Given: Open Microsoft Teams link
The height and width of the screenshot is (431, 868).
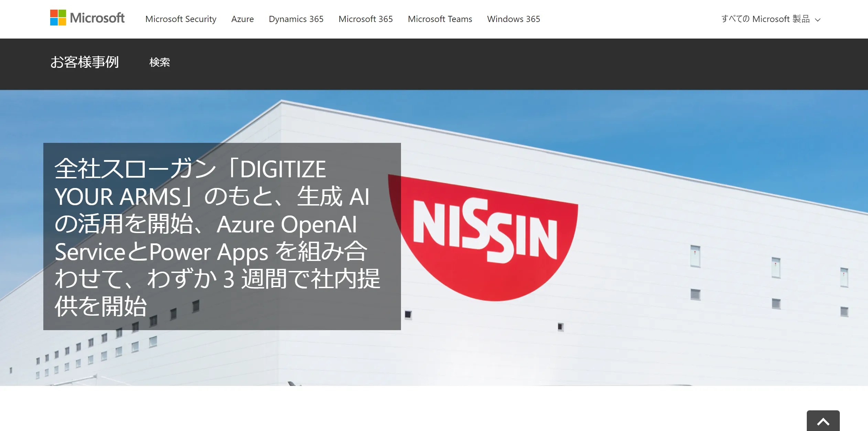Looking at the screenshot, I should click(x=440, y=19).
